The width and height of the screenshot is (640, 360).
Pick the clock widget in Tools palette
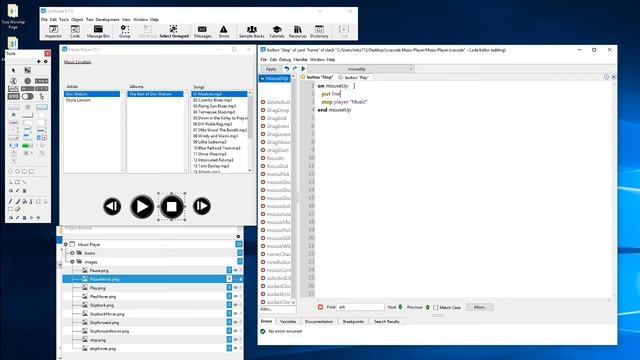point(27,81)
